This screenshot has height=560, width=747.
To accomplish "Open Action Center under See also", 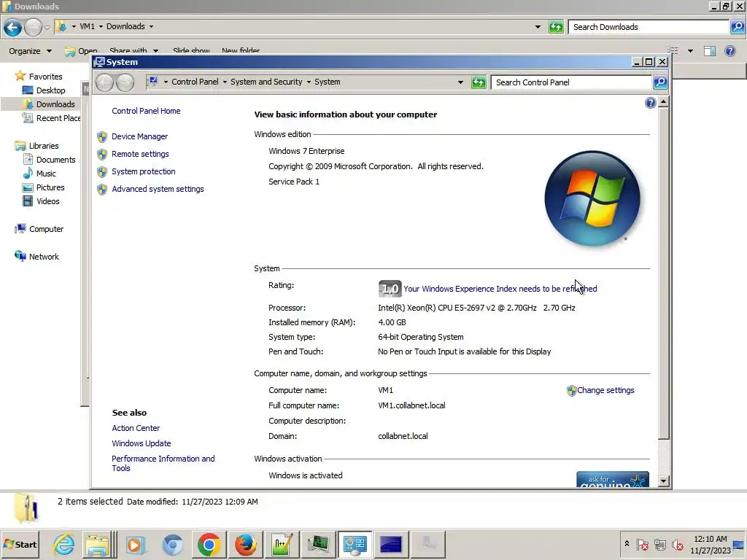I will click(136, 428).
